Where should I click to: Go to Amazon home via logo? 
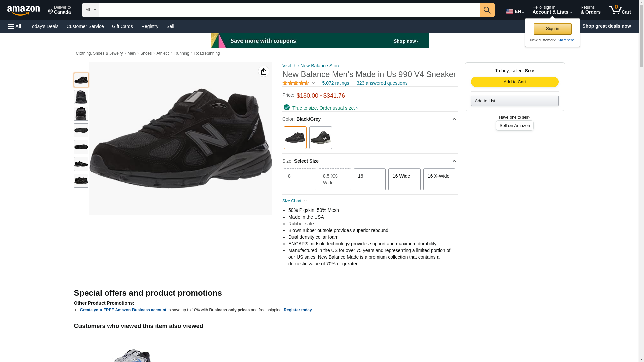[23, 10]
